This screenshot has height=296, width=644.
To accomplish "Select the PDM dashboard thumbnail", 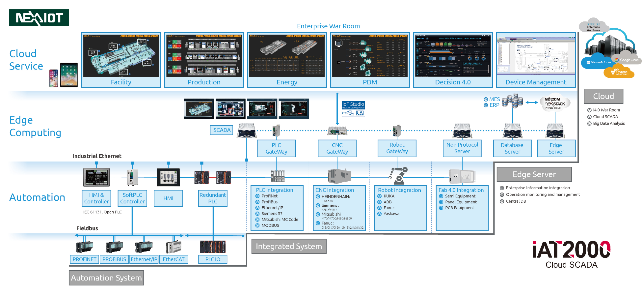I will pos(370,56).
